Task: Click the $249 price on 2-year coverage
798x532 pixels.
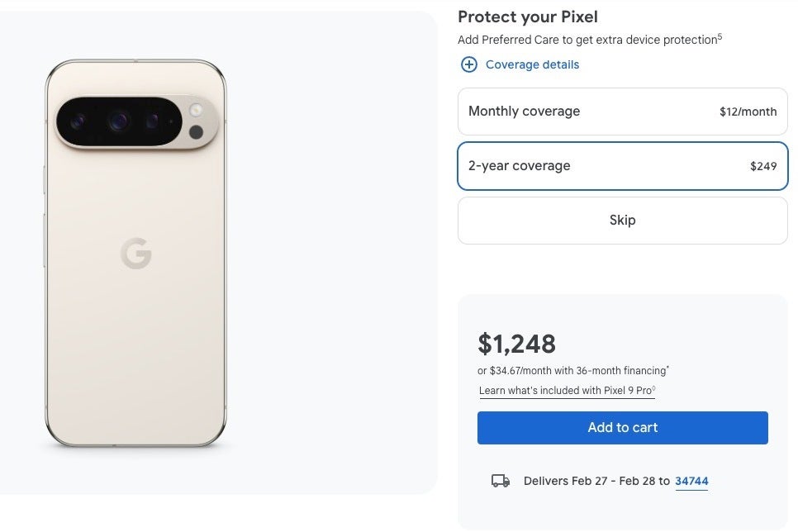Action: click(x=763, y=166)
